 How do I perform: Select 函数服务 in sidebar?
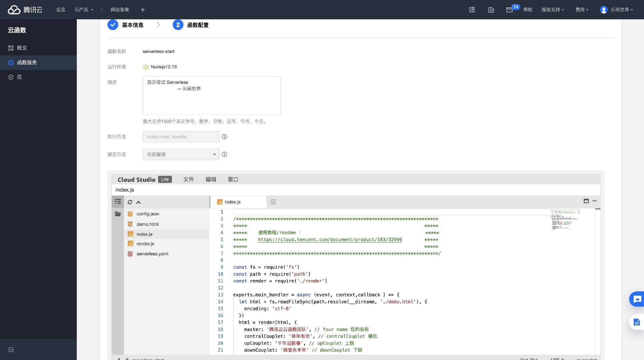point(38,63)
